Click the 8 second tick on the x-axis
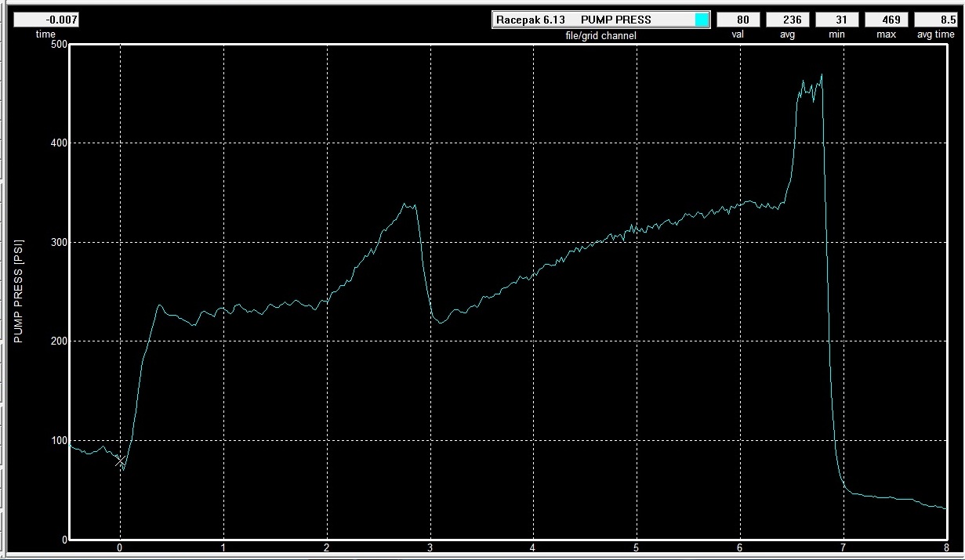The image size is (965, 560). [x=946, y=547]
